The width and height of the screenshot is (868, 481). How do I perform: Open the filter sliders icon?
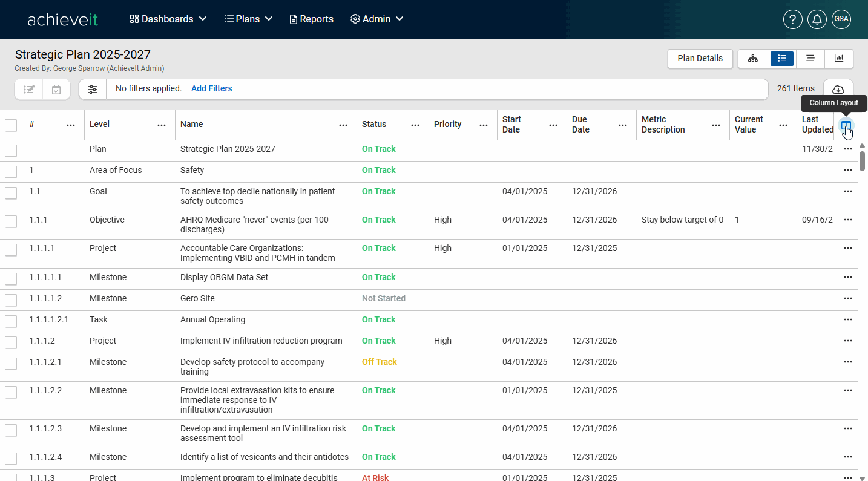click(93, 90)
